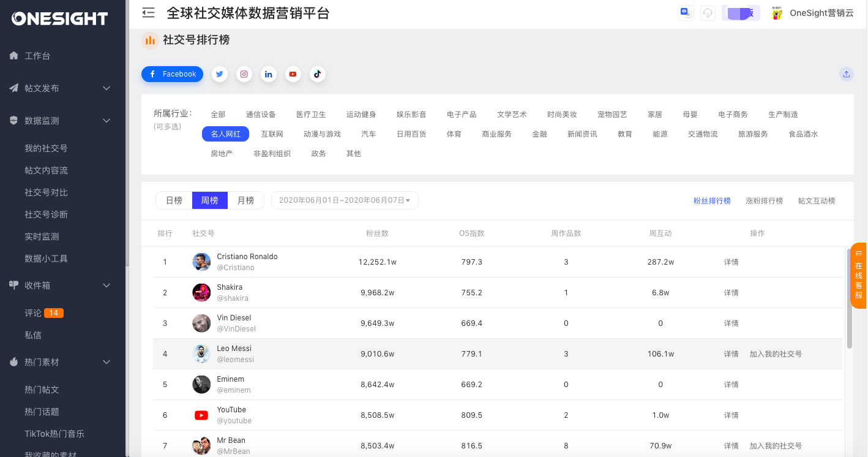Click the 数据监测 shield icon
Image resolution: width=868 pixels, height=457 pixels.
click(13, 121)
